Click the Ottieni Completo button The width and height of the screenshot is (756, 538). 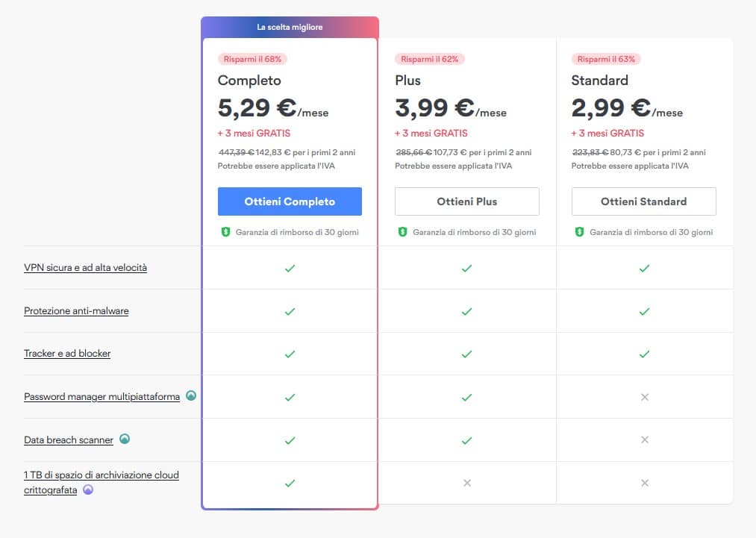(290, 201)
